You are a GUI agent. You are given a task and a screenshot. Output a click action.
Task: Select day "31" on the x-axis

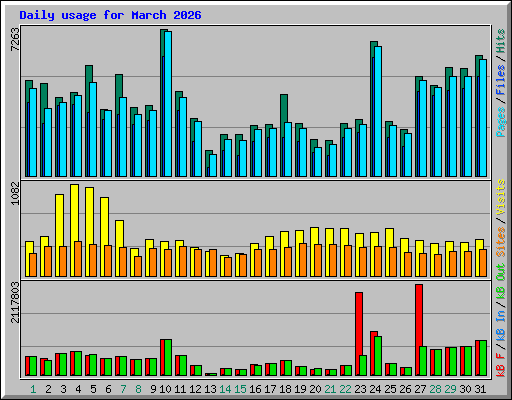(480, 389)
